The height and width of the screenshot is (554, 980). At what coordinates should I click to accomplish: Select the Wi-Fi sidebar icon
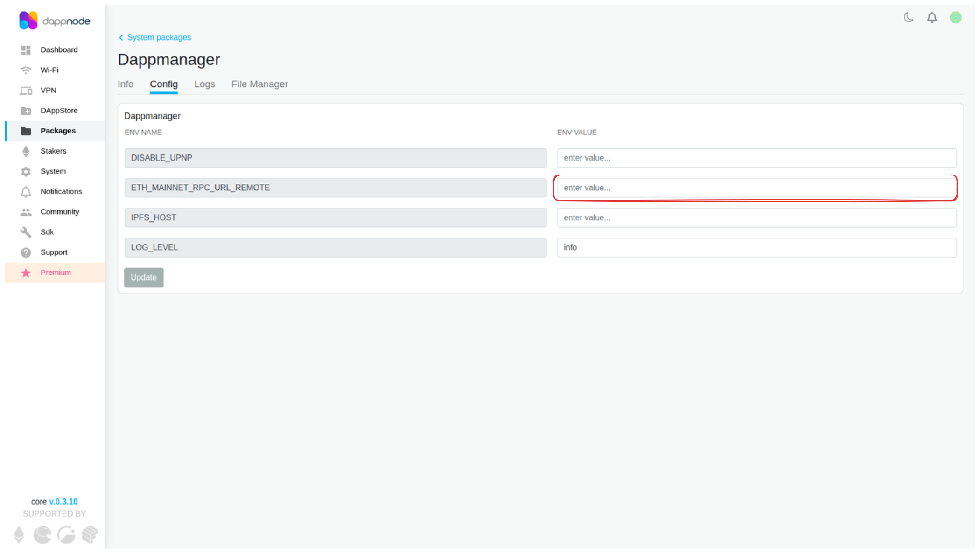coord(27,70)
